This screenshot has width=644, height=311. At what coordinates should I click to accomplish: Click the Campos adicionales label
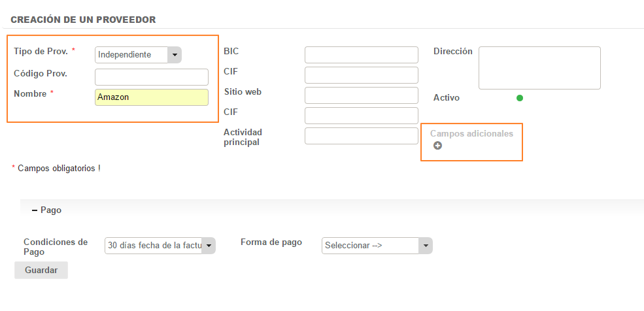pyautogui.click(x=471, y=133)
